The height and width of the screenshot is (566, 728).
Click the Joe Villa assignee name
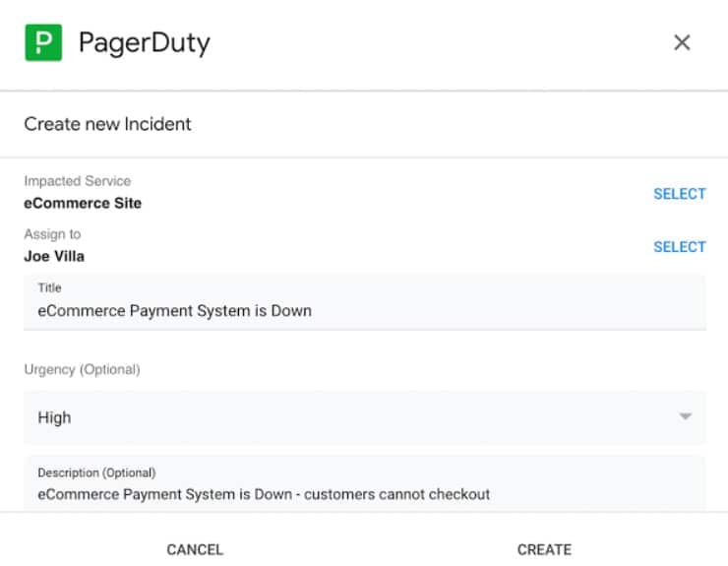tap(54, 256)
